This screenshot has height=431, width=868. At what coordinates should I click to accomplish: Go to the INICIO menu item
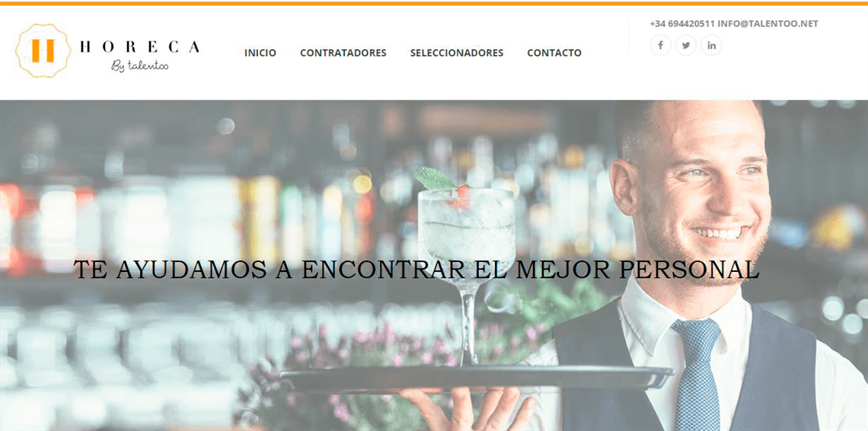[260, 53]
